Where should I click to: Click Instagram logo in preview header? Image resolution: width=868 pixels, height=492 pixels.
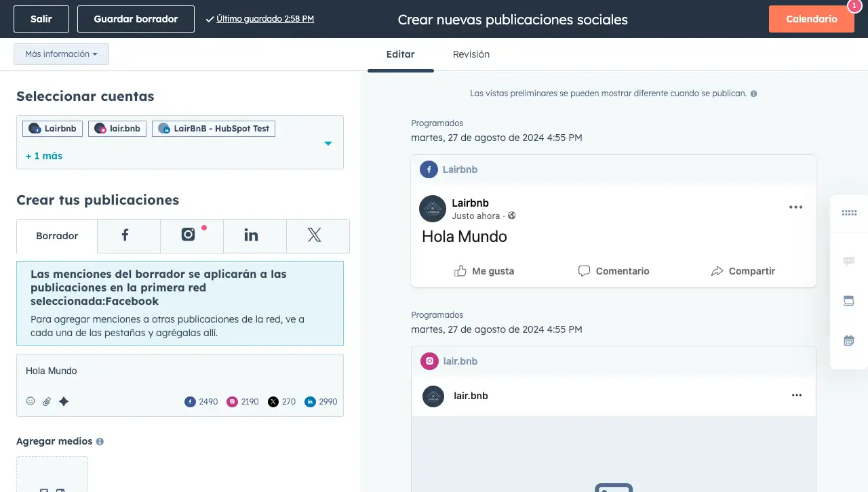429,361
